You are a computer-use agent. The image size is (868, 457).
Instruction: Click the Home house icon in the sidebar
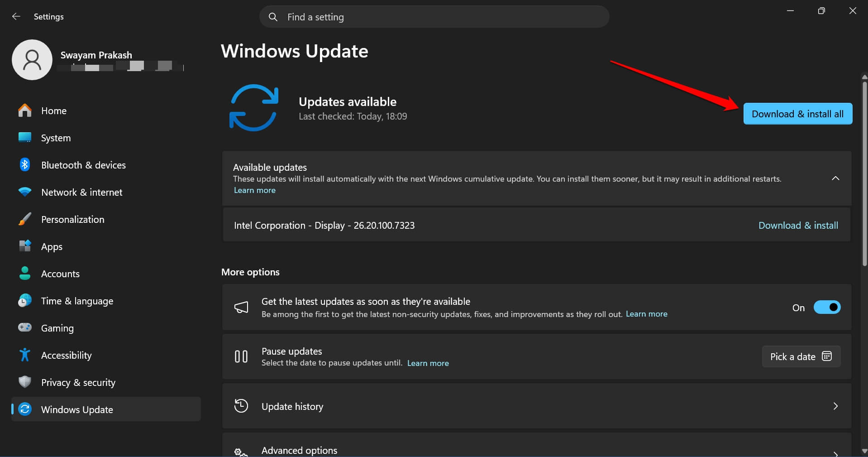point(25,111)
